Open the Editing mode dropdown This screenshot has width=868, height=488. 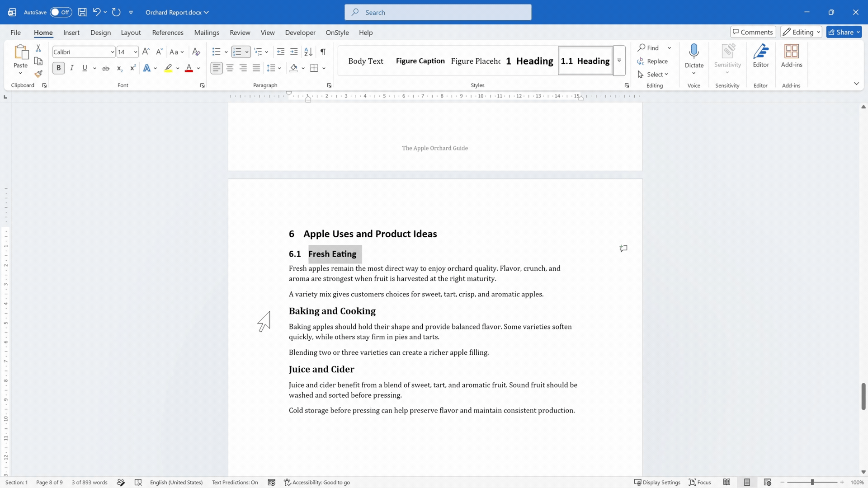pos(801,32)
